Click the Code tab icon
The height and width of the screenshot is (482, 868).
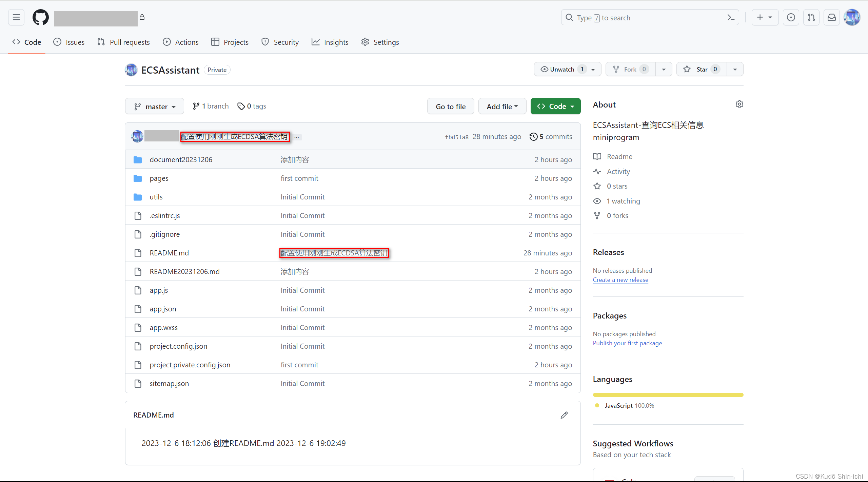coord(16,41)
